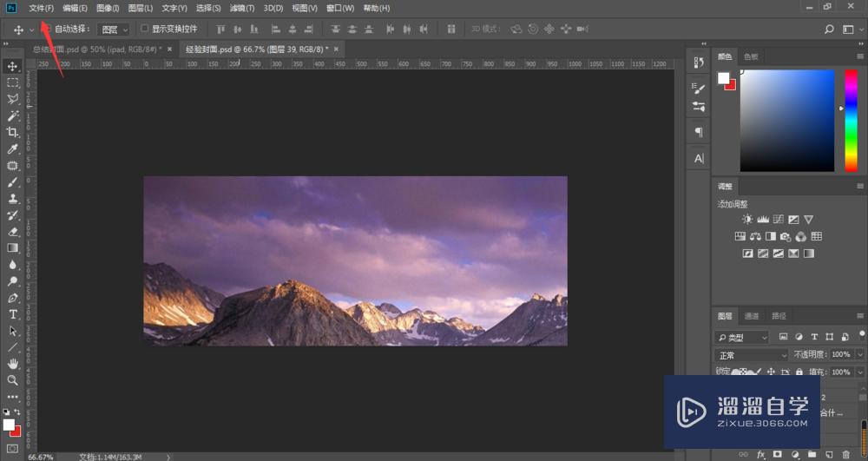This screenshot has height=461, width=868.
Task: Open the 类型 layer filter dropdown
Action: coord(742,337)
